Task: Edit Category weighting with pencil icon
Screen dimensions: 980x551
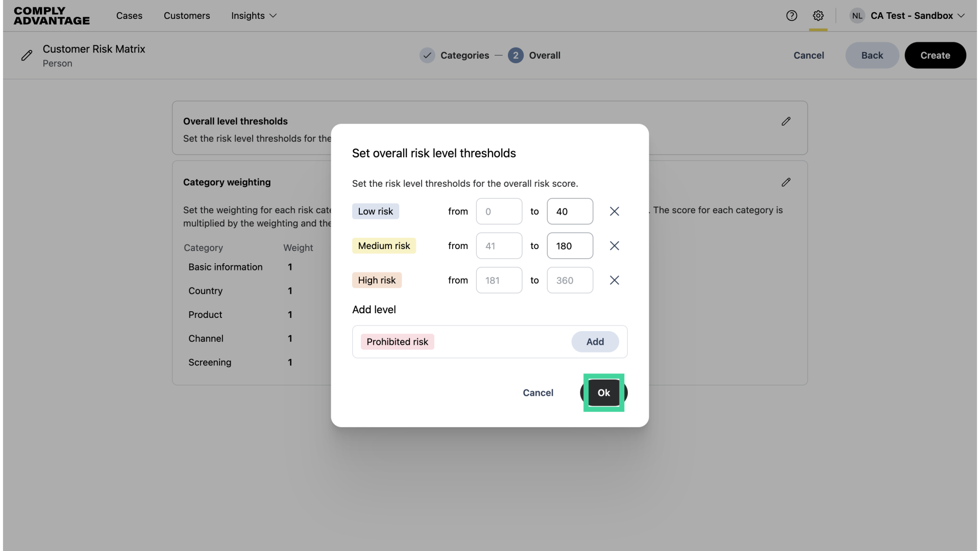Action: tap(786, 182)
